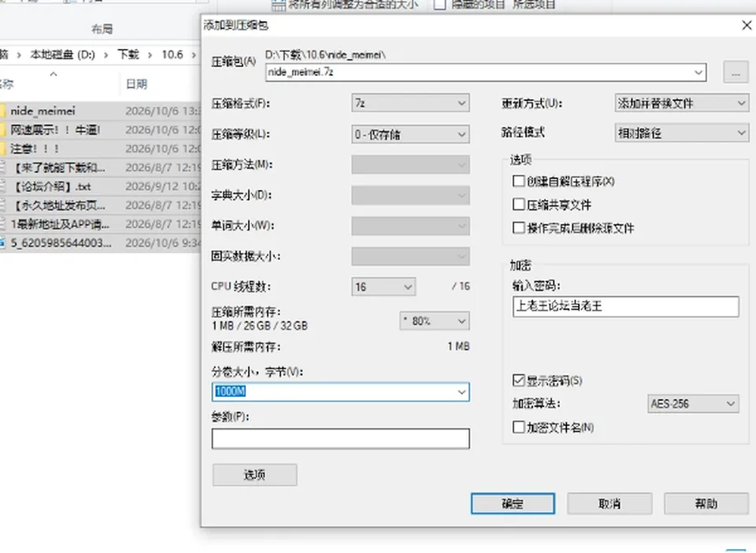This screenshot has height=553, width=756.
Task: Enable the 创建自解压程序 checkbox
Action: tap(519, 181)
